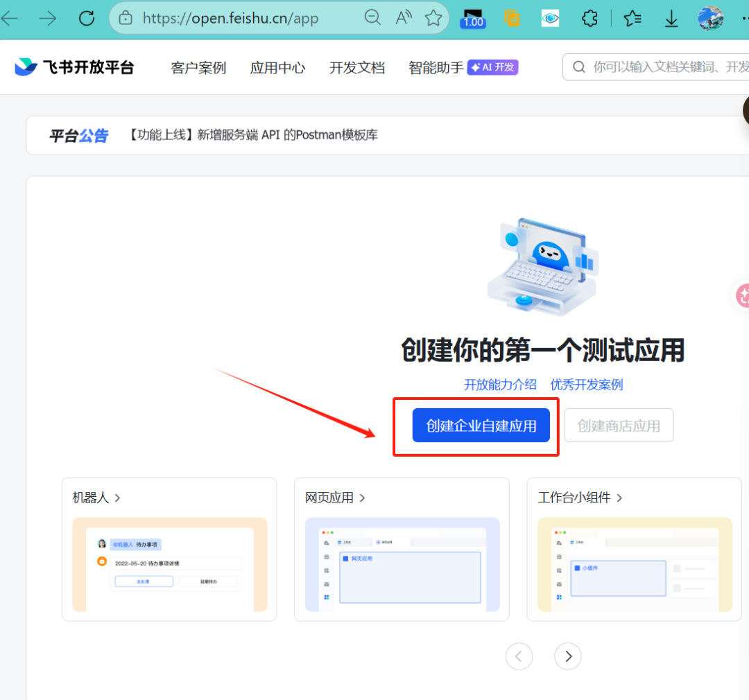Image resolution: width=749 pixels, height=700 pixels.
Task: Click the AI 开发 badge
Action: pos(492,67)
